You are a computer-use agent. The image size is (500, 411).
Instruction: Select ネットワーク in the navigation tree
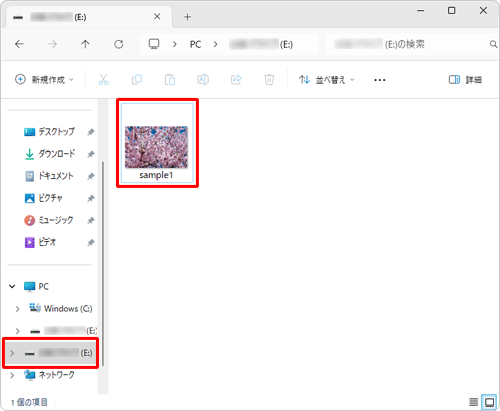tap(49, 375)
